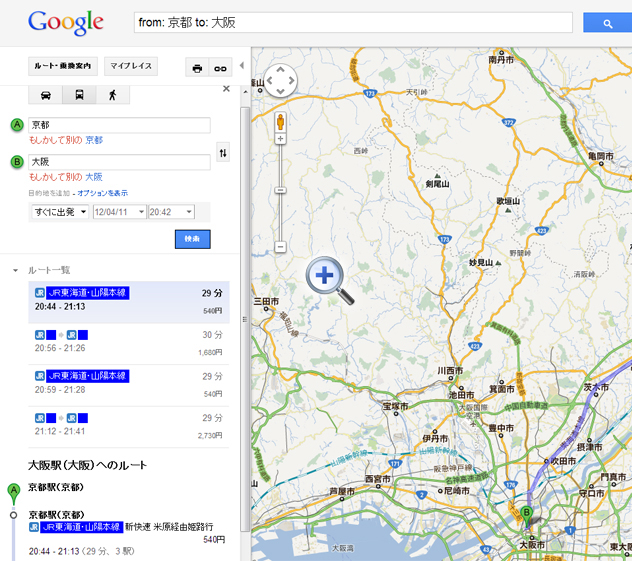Viewport: 632px width, 561px height.
Task: Click 京都駅(京都) step with circle marker
Action: pyautogui.click(x=56, y=515)
